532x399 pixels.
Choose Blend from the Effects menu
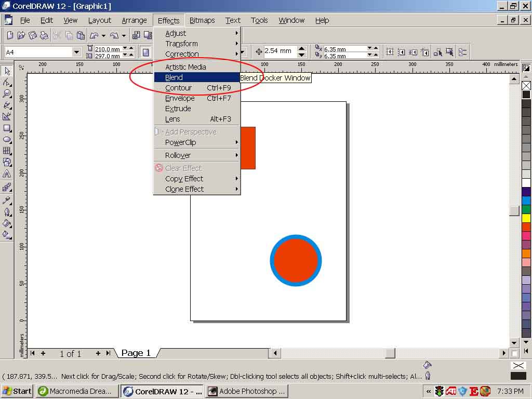(197, 77)
